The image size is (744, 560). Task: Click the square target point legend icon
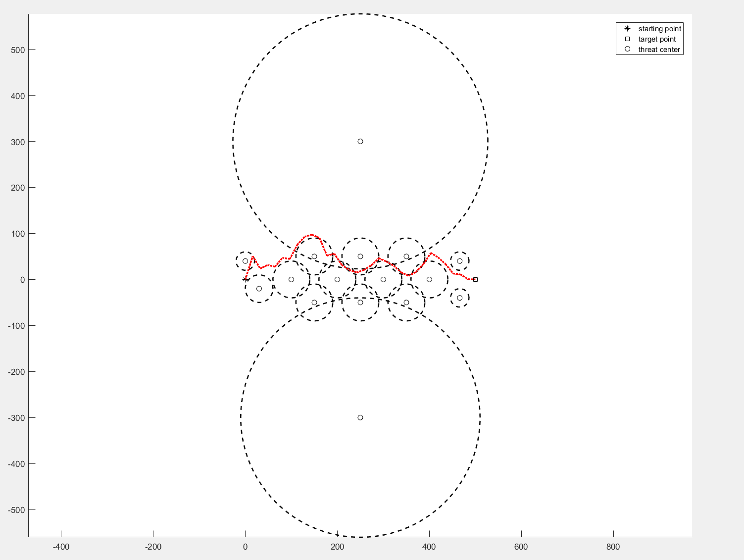coord(627,39)
